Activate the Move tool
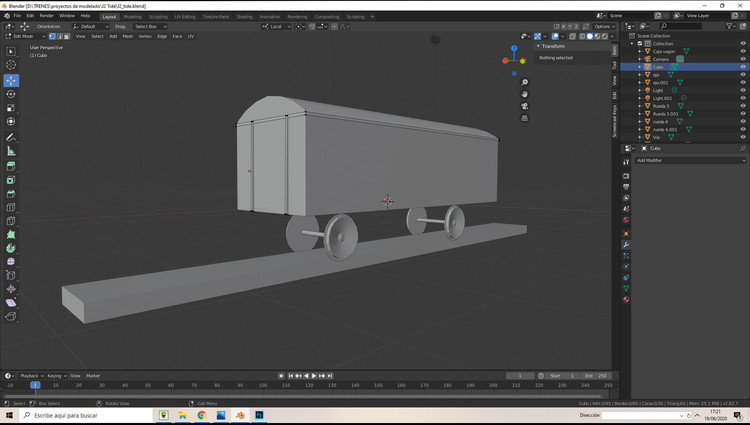The height and width of the screenshot is (425, 750). [11, 80]
